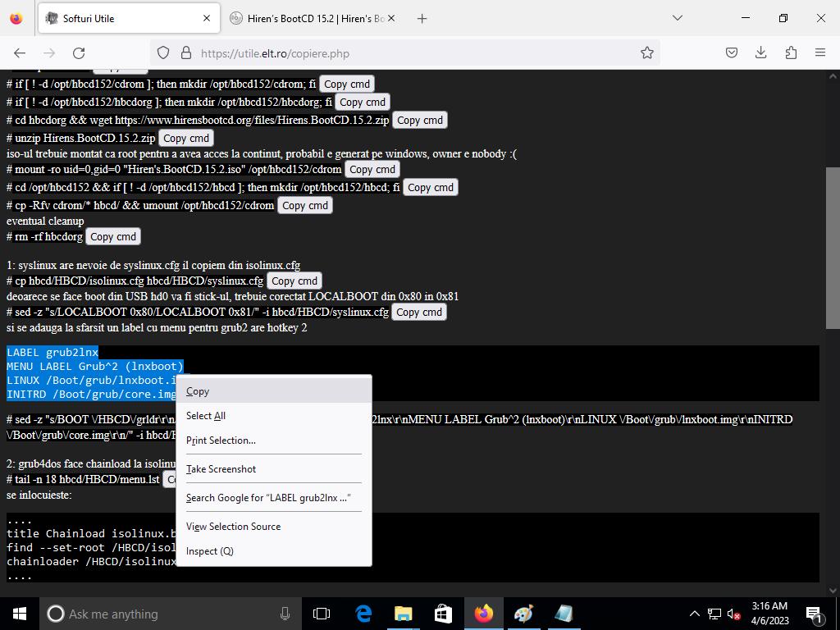Go back using the back arrow
Image resolution: width=840 pixels, height=630 pixels.
tap(20, 52)
